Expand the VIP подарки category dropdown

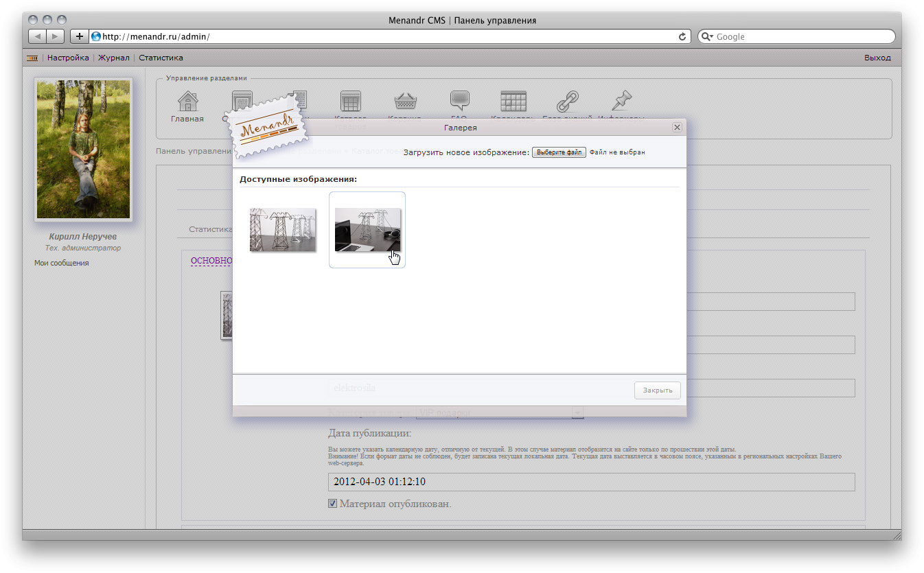(576, 412)
